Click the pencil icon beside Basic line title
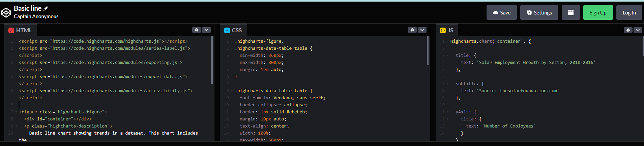The image size is (644, 146). (x=46, y=8)
